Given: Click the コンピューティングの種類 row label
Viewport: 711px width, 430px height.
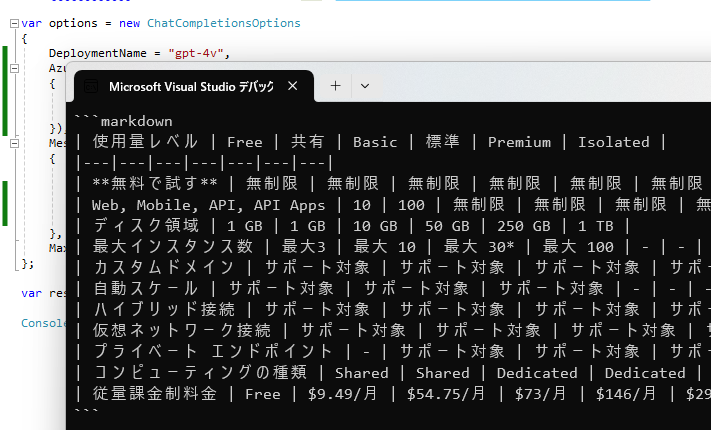Looking at the screenshot, I should pyautogui.click(x=200, y=372).
